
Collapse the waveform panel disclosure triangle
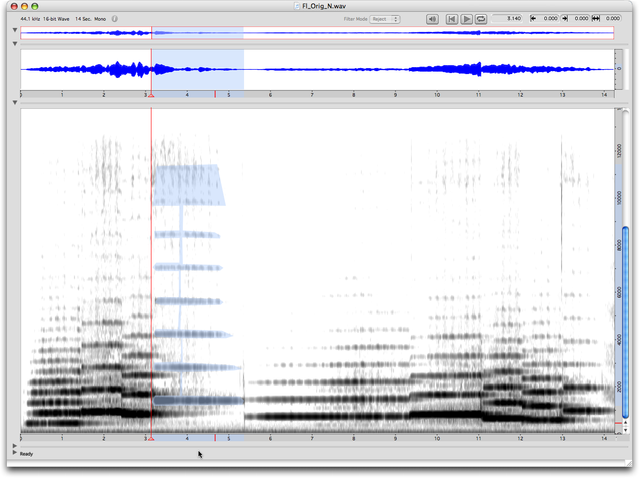[x=14, y=45]
